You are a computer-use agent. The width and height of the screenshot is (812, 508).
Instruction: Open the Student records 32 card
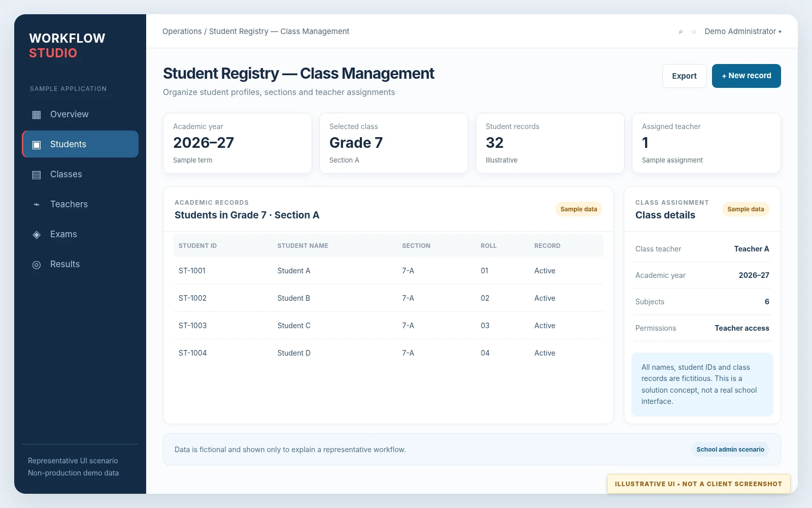550,143
